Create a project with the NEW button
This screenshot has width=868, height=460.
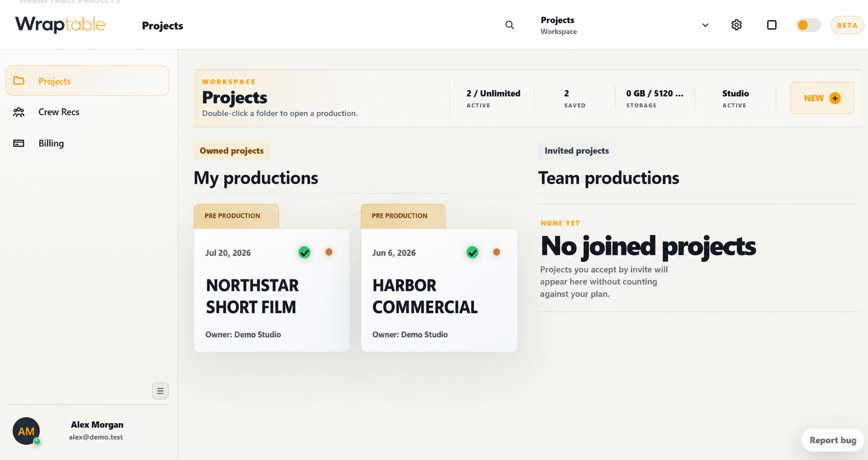click(822, 98)
